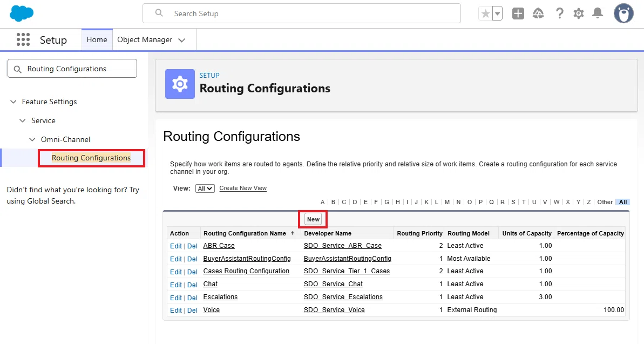Sort by Routing Configuration Name column
Viewport: 644px width, 344px height.
click(245, 233)
